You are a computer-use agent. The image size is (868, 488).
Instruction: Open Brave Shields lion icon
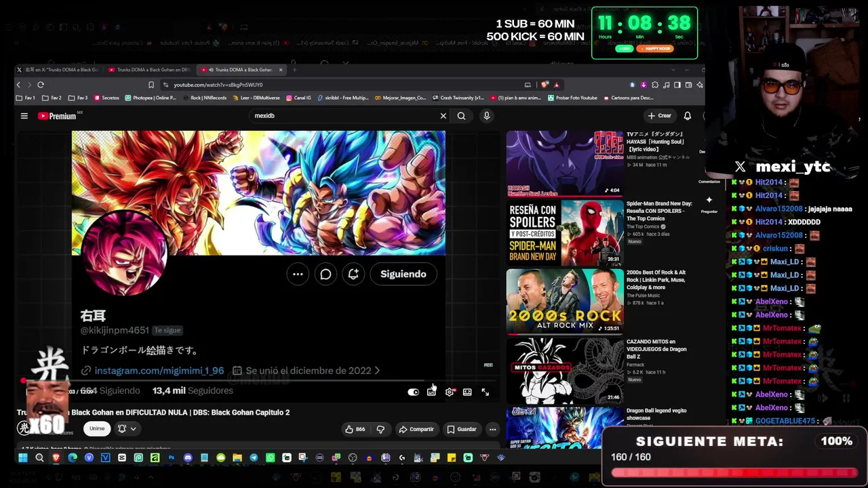click(x=545, y=85)
